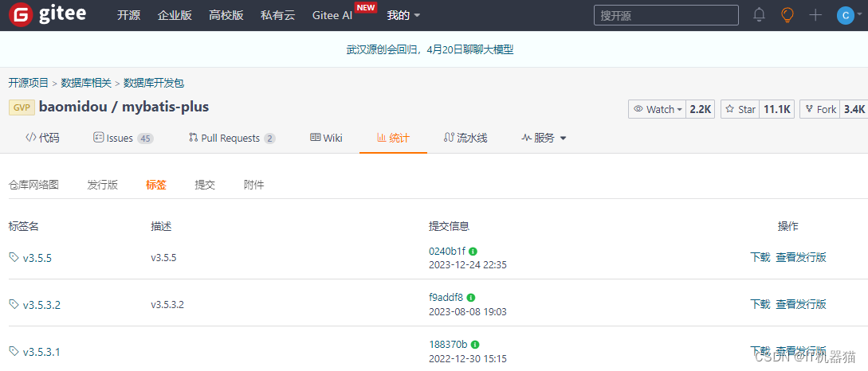Select the 统计 tab
This screenshot has width=868, height=371.
tap(393, 139)
